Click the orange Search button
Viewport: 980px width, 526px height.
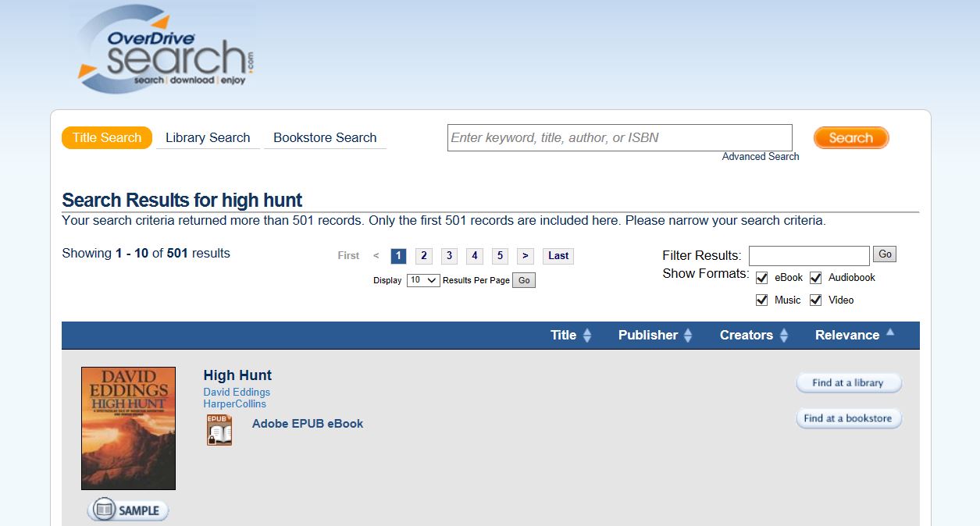851,137
